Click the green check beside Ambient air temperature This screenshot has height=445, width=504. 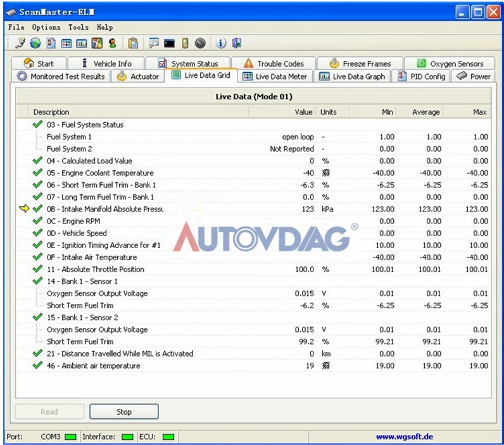37,365
